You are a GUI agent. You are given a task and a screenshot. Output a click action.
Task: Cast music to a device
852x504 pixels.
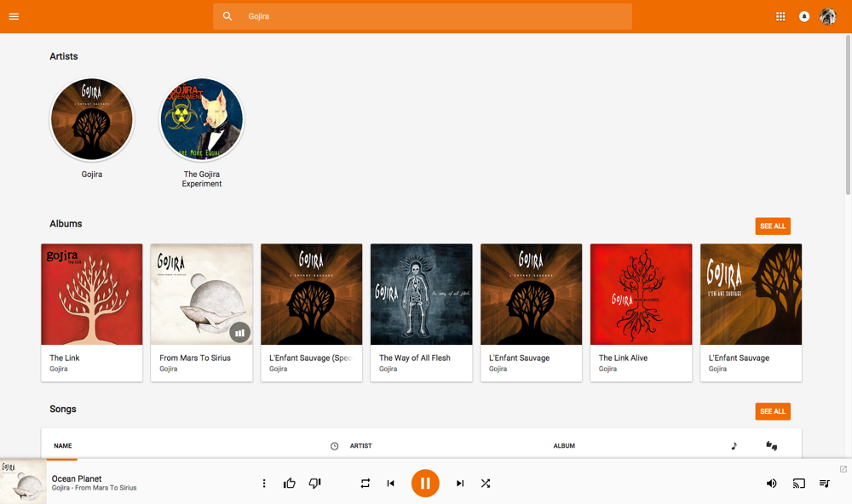click(798, 484)
